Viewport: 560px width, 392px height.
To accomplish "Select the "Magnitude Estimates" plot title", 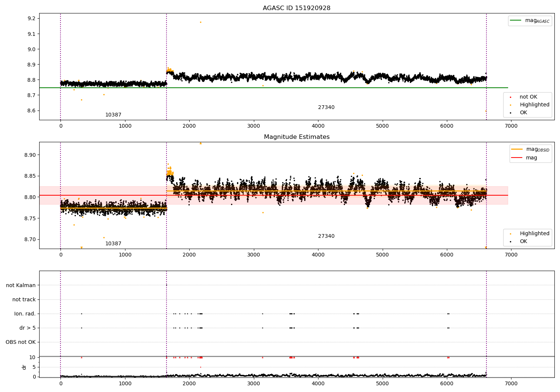I will [296, 137].
